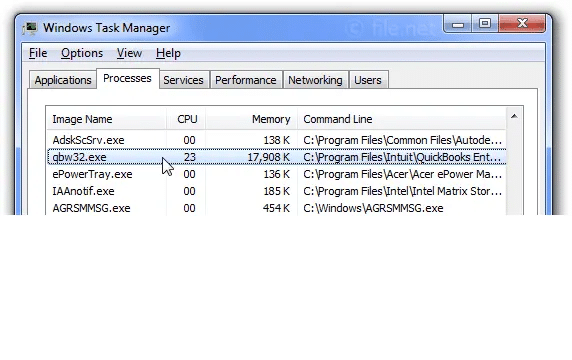
Task: Open the File menu
Action: pos(38,53)
